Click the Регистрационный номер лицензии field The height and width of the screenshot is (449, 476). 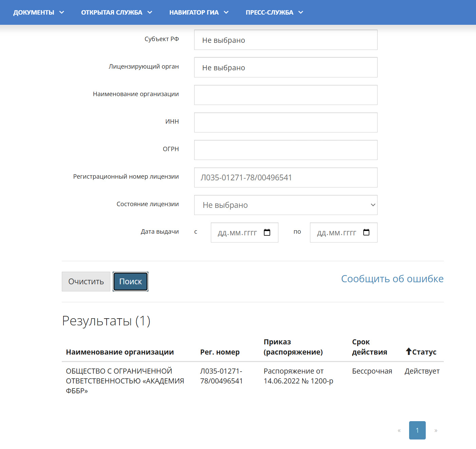[286, 178]
